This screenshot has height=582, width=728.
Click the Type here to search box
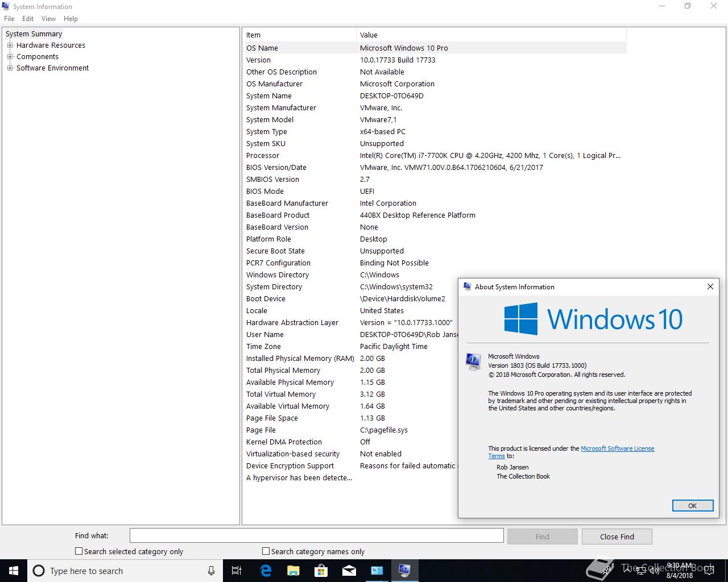pos(124,571)
